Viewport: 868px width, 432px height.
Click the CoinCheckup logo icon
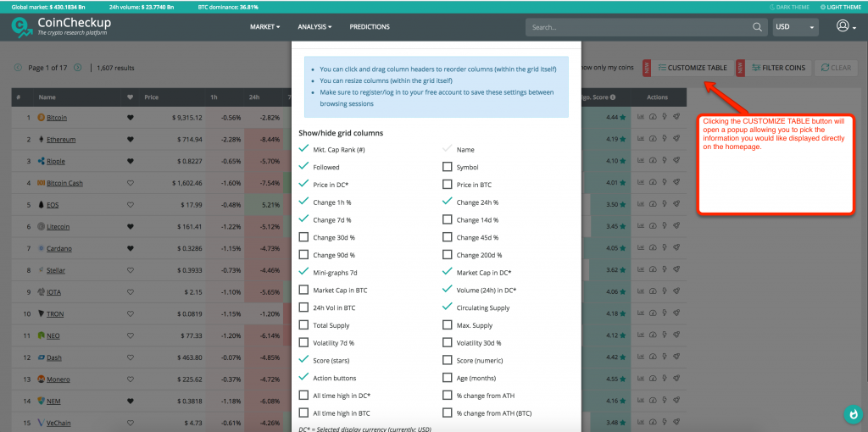pos(22,27)
